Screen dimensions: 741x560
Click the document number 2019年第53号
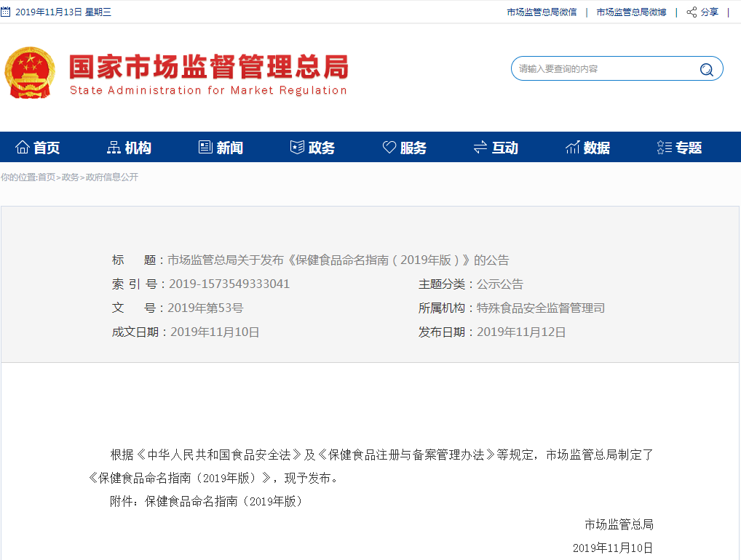[205, 308]
